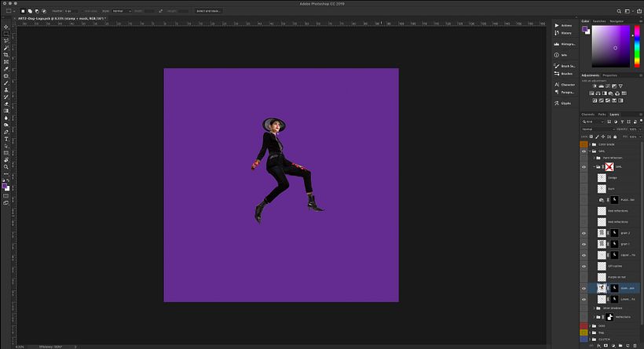The image size is (644, 349).
Task: Click inside the Feather input field
Action: coord(71,11)
